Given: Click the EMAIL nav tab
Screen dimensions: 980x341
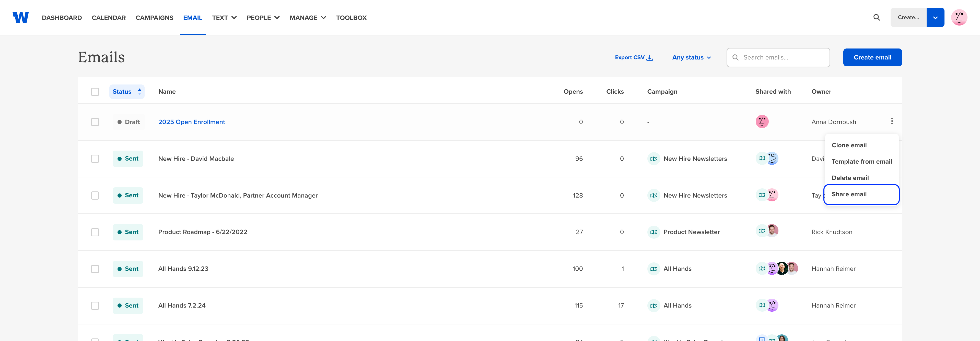Looking at the screenshot, I should click(193, 18).
